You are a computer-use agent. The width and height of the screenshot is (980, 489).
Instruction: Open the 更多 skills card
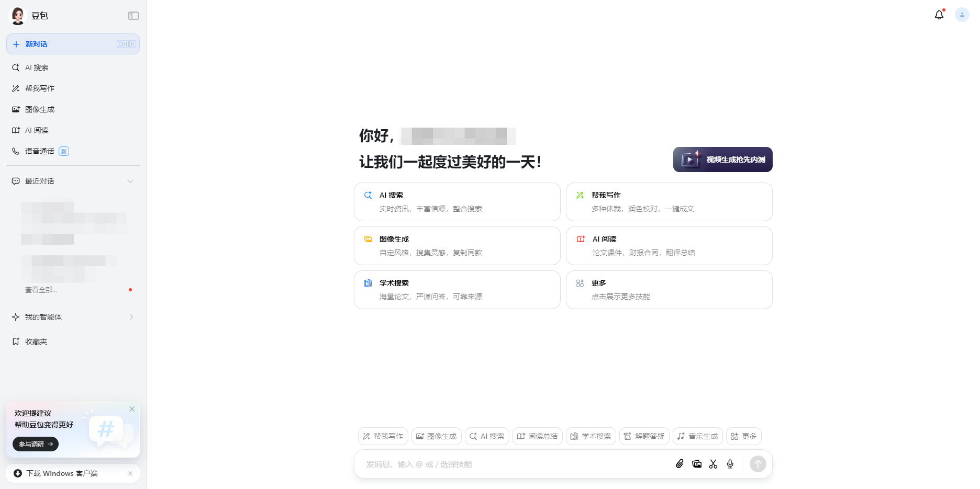point(669,290)
